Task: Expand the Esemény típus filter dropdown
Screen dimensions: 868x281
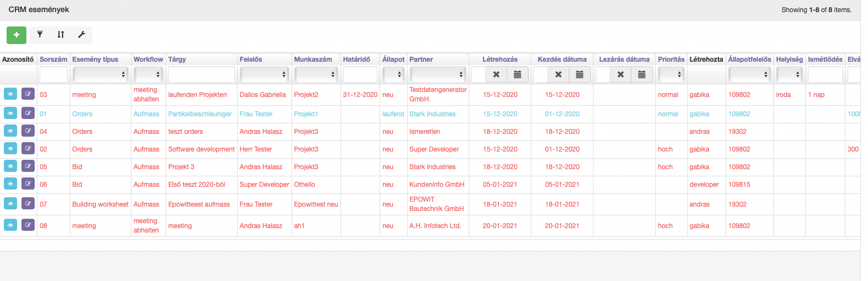Action: [x=101, y=74]
